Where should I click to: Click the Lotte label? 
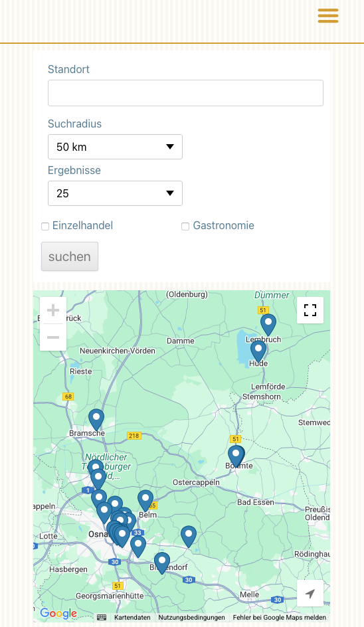click(x=48, y=536)
